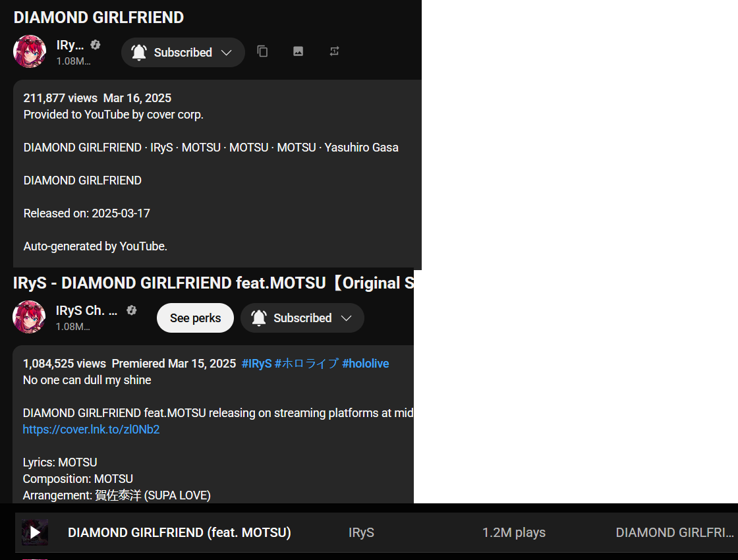The height and width of the screenshot is (560, 738).
Task: Expand chevron on first Subscribed button
Action: click(x=227, y=52)
